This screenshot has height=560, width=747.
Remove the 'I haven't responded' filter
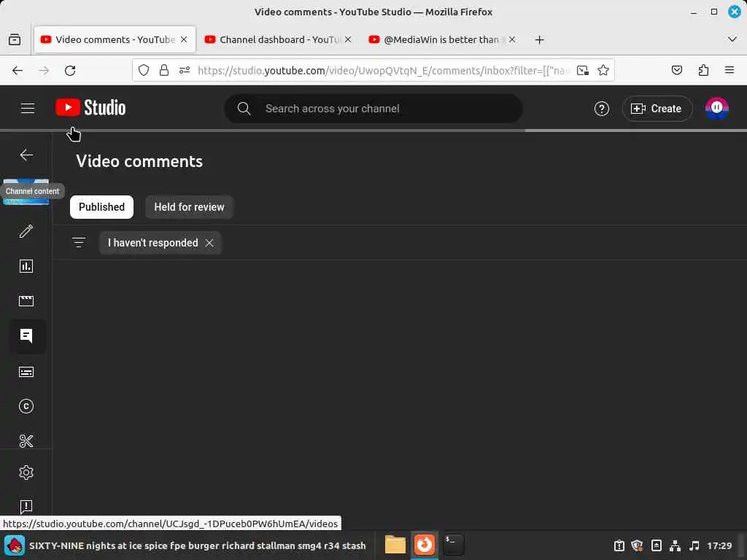point(209,243)
